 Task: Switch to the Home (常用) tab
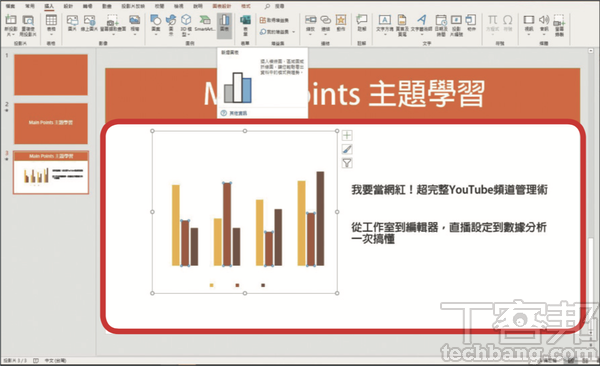30,6
